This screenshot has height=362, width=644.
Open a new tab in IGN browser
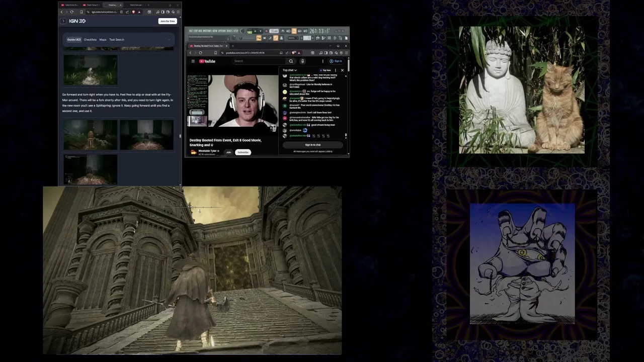pyautogui.click(x=148, y=5)
